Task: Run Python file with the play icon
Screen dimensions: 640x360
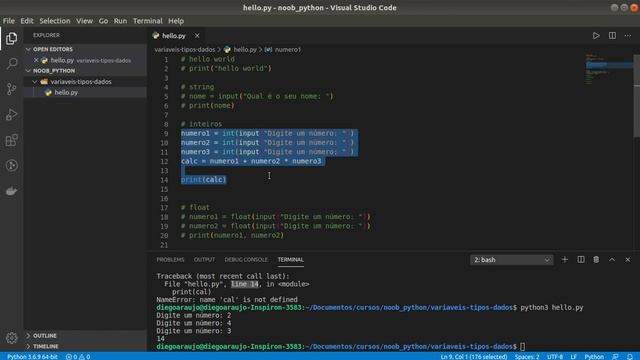Action: tap(596, 36)
